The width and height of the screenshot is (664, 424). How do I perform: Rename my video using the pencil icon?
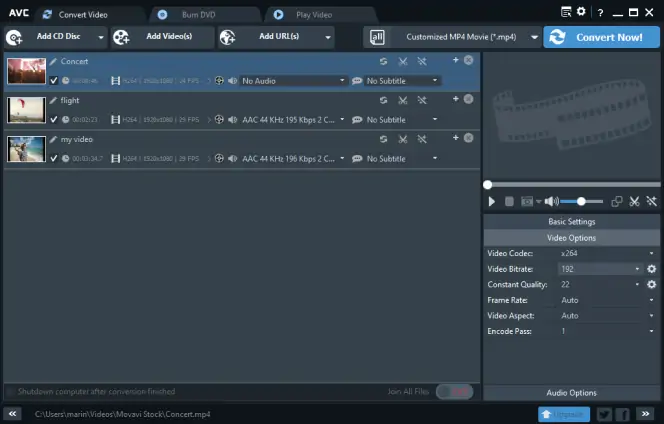(53, 140)
